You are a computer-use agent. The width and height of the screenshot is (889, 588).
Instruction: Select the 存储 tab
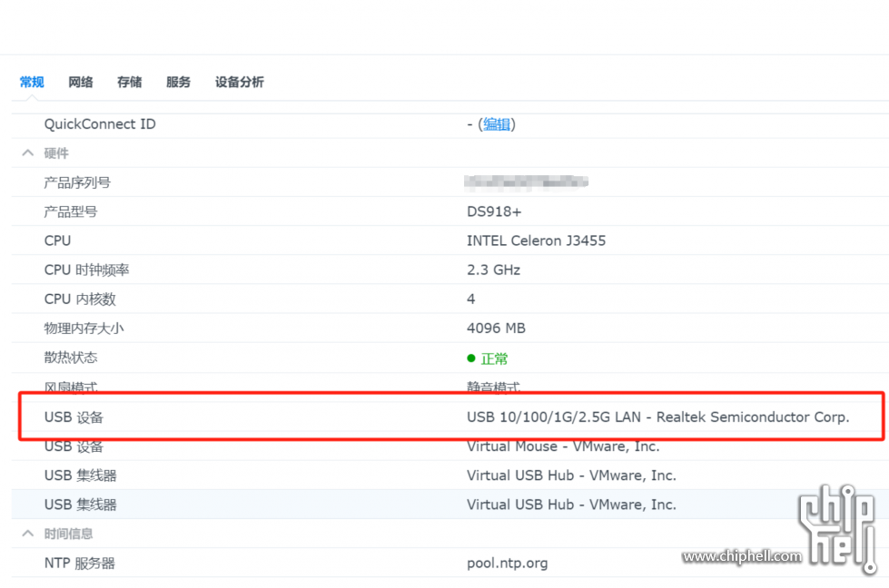click(x=129, y=83)
